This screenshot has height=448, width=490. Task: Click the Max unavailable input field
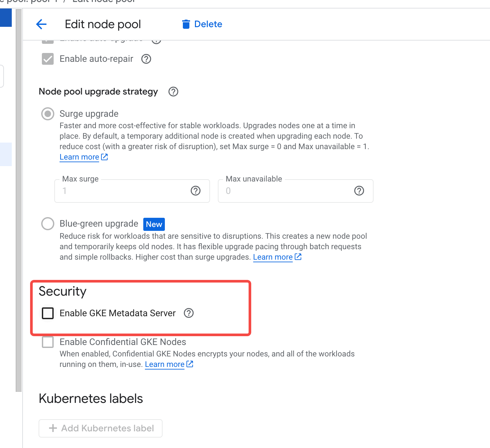click(296, 191)
